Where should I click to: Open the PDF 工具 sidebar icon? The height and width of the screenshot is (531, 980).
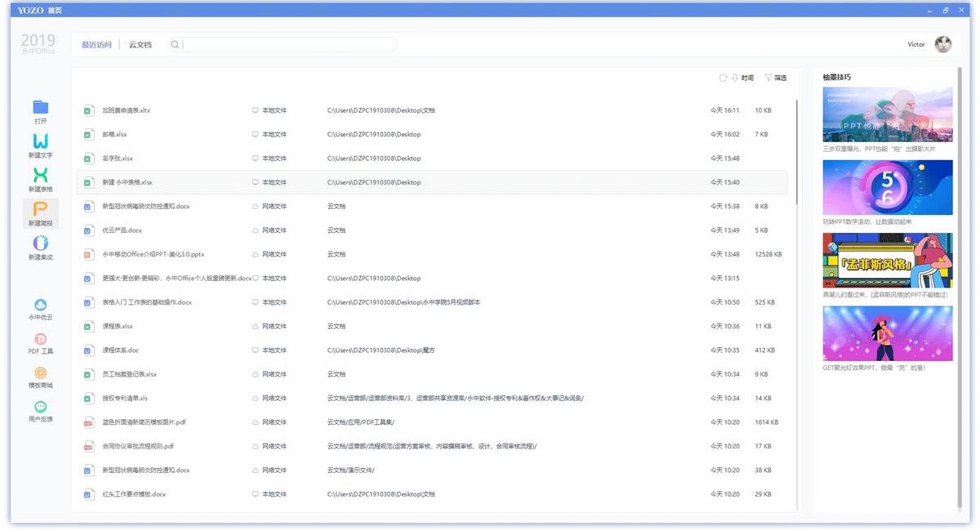click(x=41, y=342)
